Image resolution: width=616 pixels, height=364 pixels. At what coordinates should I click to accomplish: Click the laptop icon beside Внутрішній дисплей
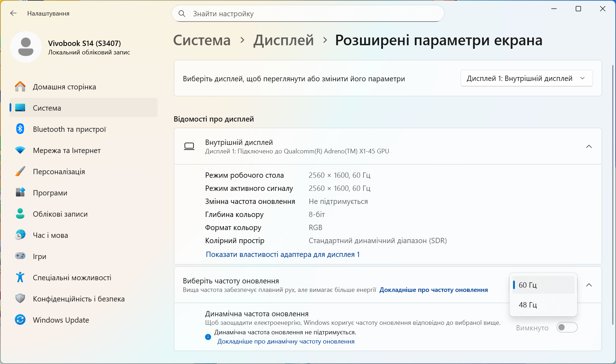(x=189, y=146)
